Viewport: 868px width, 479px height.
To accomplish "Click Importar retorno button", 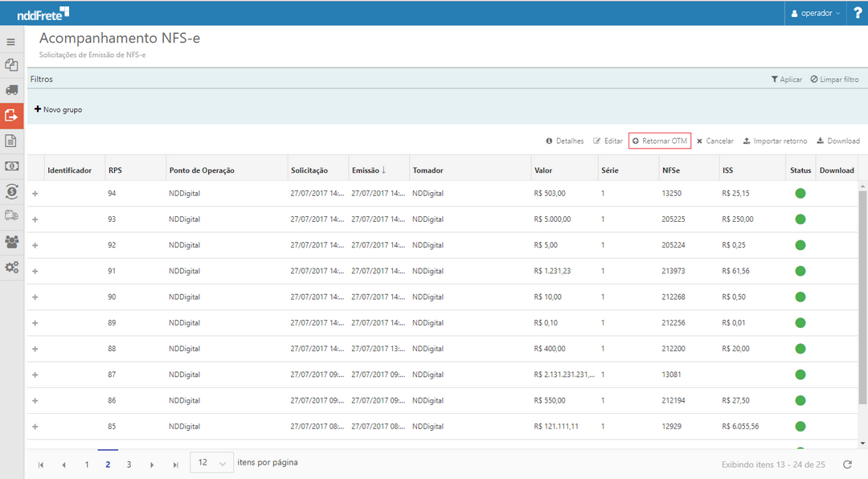I will (x=775, y=141).
